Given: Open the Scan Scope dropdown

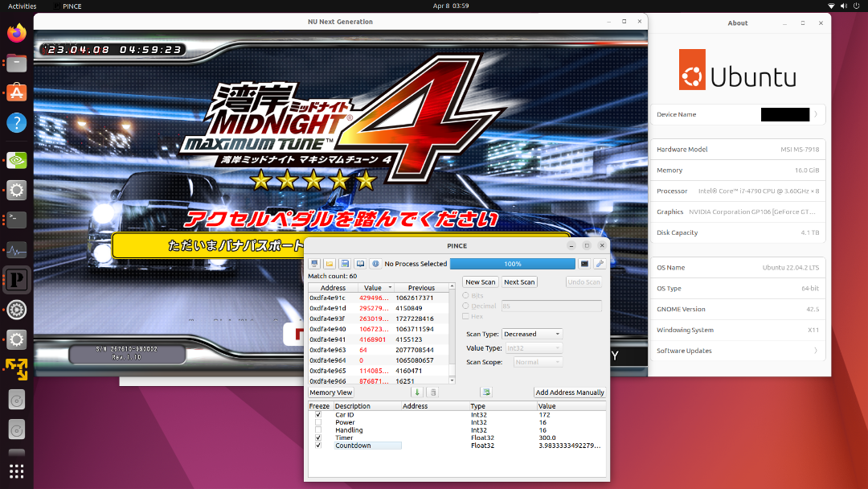Looking at the screenshot, I should coord(538,362).
